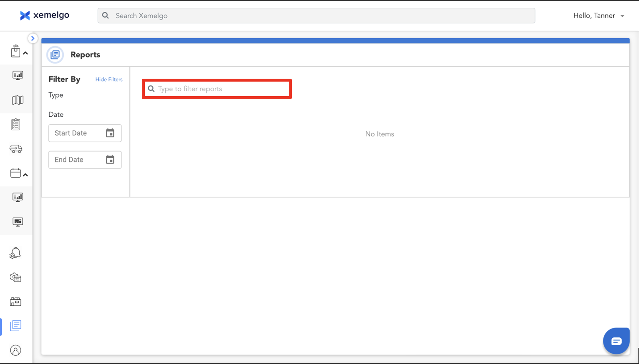The image size is (639, 364).
Task: Select the Reports sidebar icon
Action: click(16, 325)
